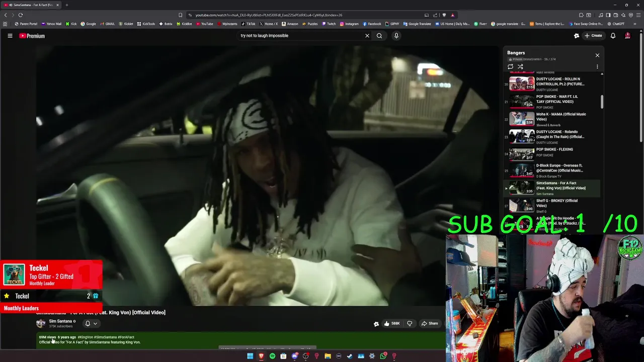
Task: Open the apps grid in bookmarks bar
Action: click(x=5, y=24)
